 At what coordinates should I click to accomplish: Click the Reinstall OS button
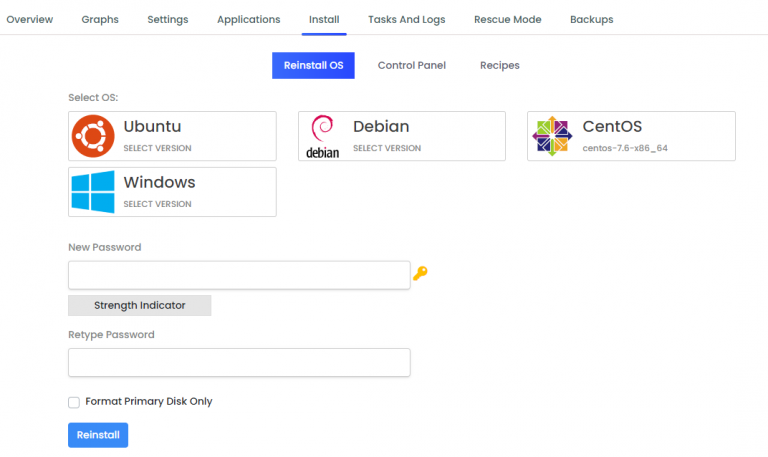313,65
